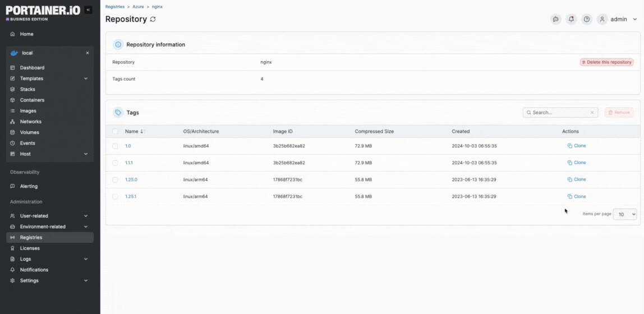Clone the 1.1.1 tag
644x314 pixels.
coord(577,163)
